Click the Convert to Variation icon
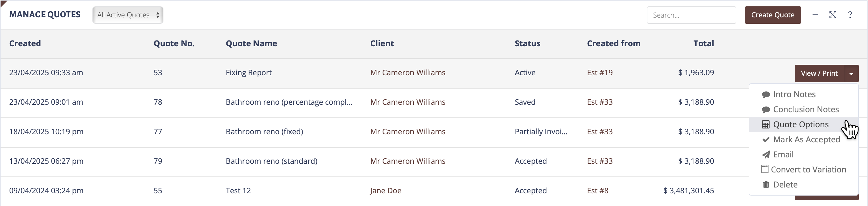This screenshot has width=868, height=206. pos(765,169)
